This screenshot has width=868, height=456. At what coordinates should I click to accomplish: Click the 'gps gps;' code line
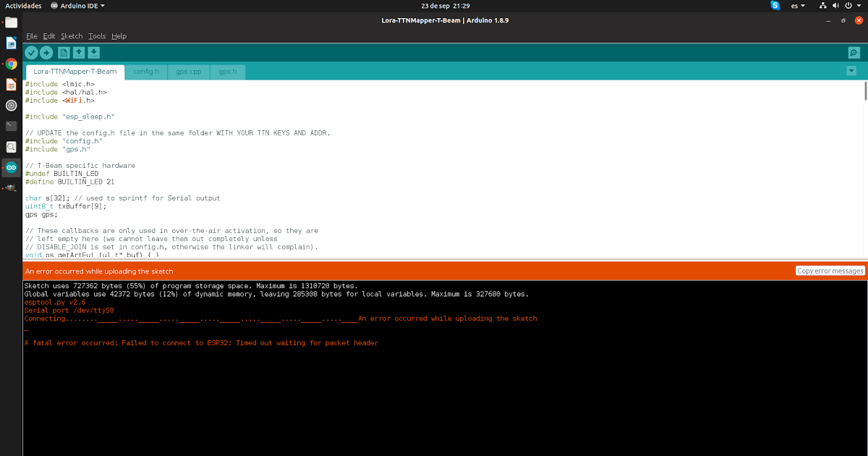coord(41,214)
